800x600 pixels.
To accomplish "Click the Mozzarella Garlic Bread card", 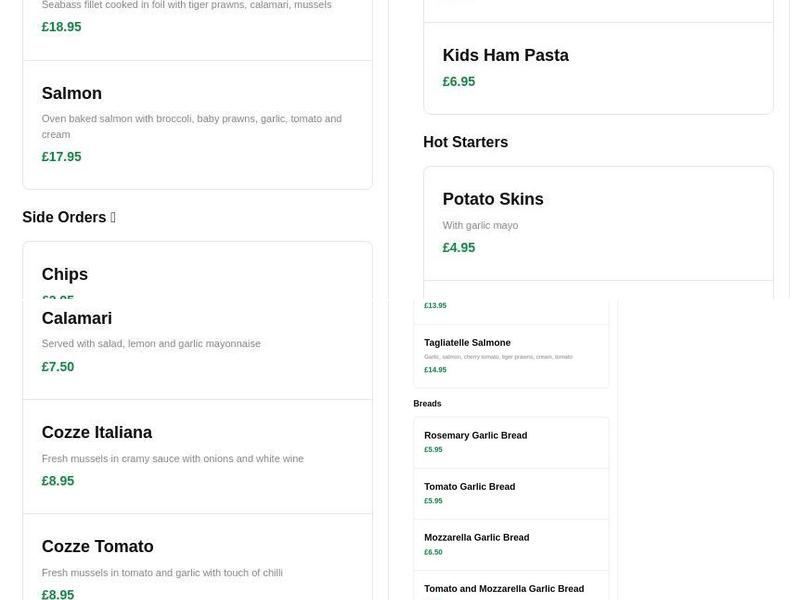I will coord(511,544).
